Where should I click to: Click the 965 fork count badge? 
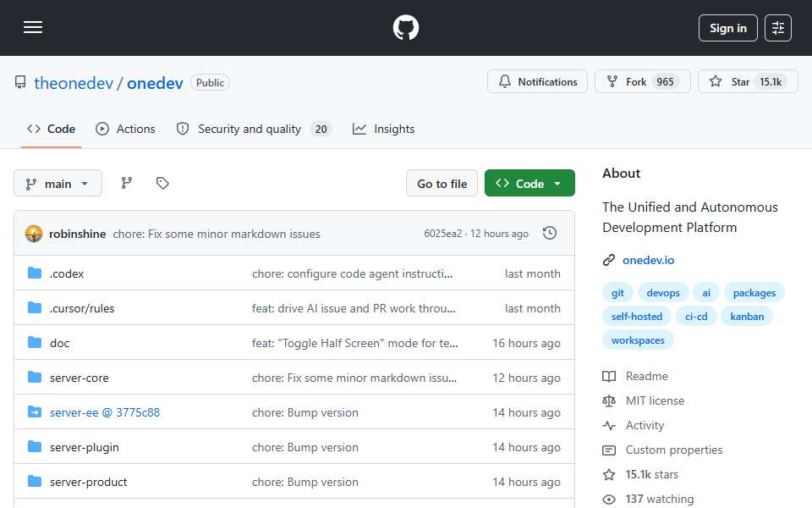(x=665, y=82)
